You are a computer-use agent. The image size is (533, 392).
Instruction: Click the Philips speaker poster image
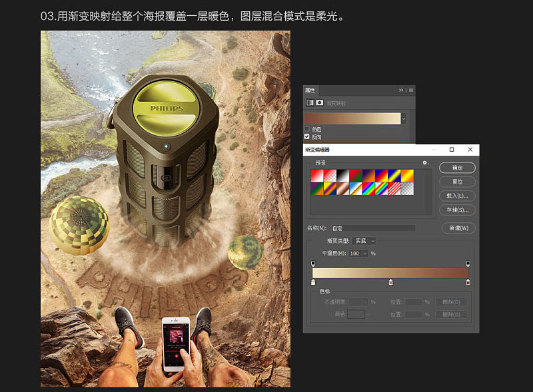(x=165, y=209)
